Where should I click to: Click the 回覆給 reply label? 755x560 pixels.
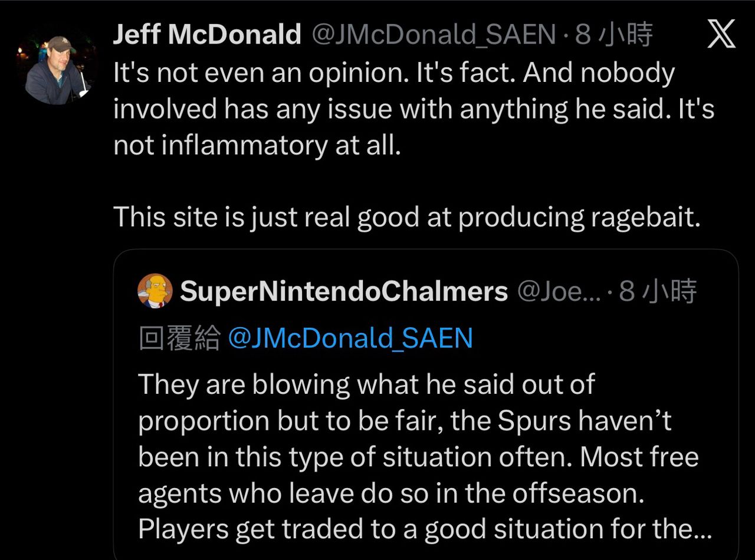point(179,338)
